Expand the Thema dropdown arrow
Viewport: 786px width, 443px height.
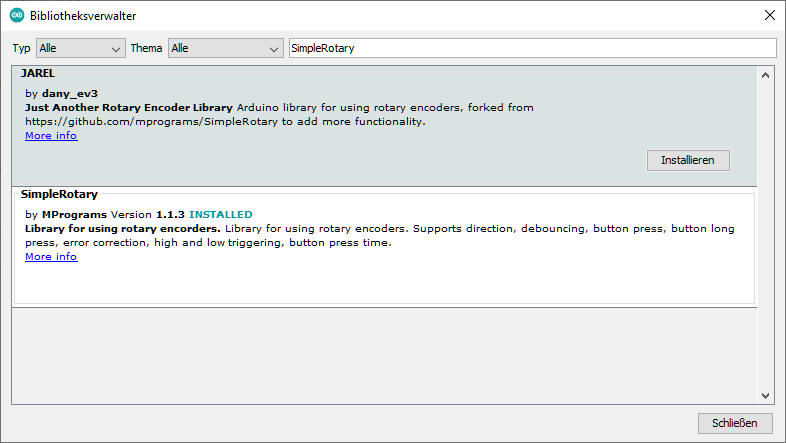pos(275,48)
